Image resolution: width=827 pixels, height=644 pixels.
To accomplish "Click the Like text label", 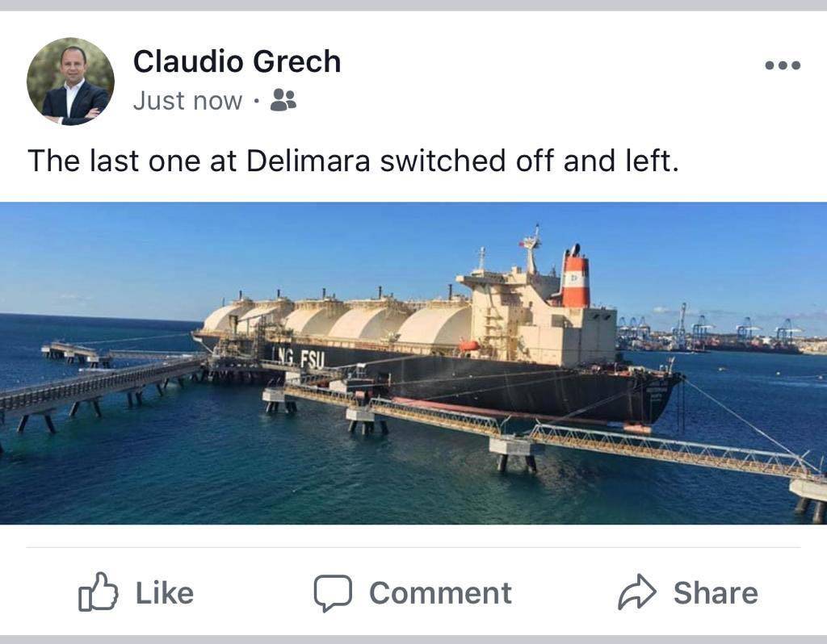I will 165,593.
